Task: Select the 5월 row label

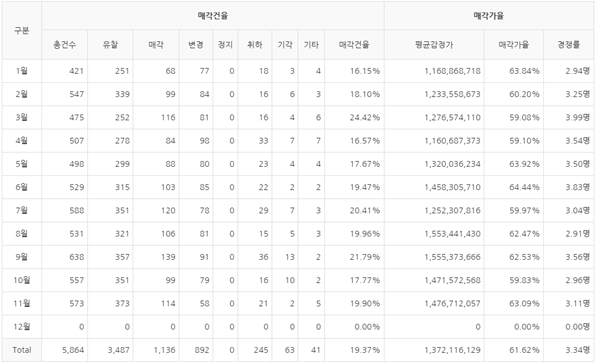Action: pos(22,164)
